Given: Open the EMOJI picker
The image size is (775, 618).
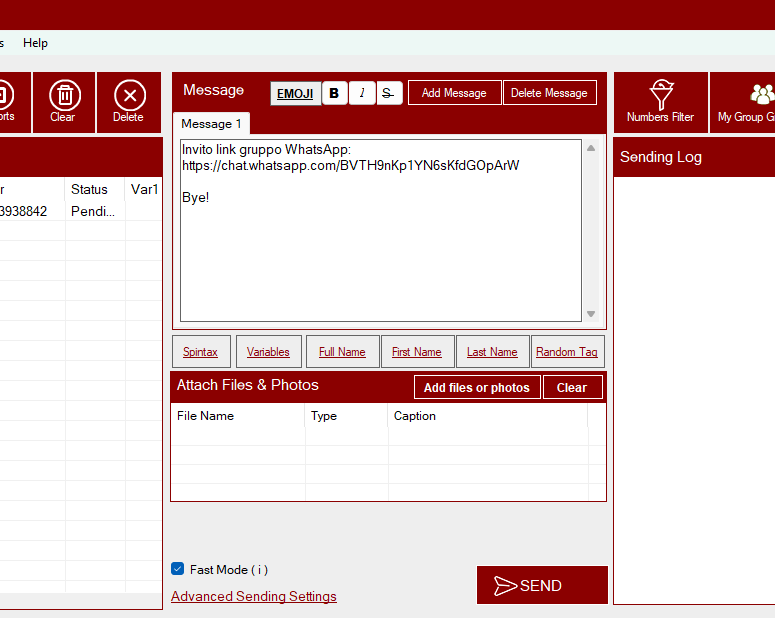Looking at the screenshot, I should [x=295, y=93].
